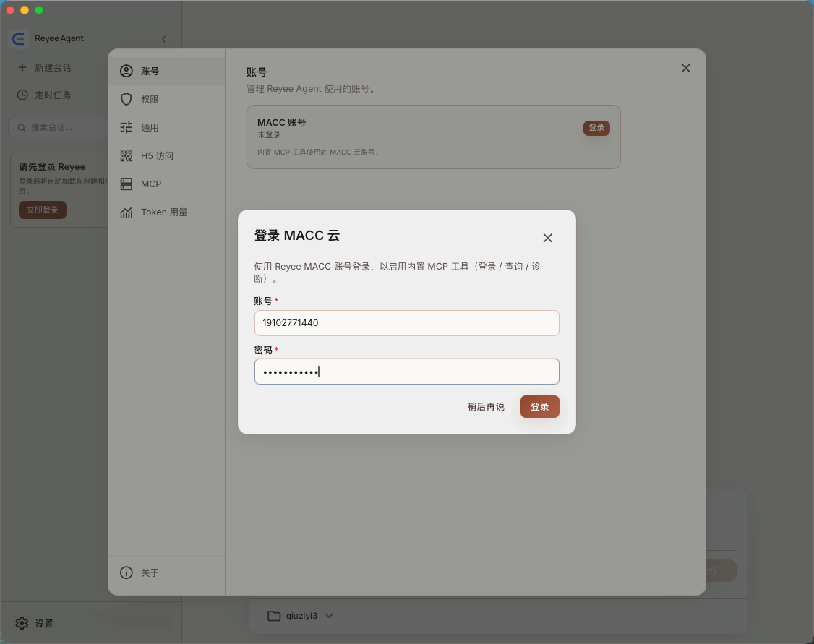Image resolution: width=814 pixels, height=644 pixels.
Task: Click the Reyee Agent logo icon
Action: click(x=19, y=38)
